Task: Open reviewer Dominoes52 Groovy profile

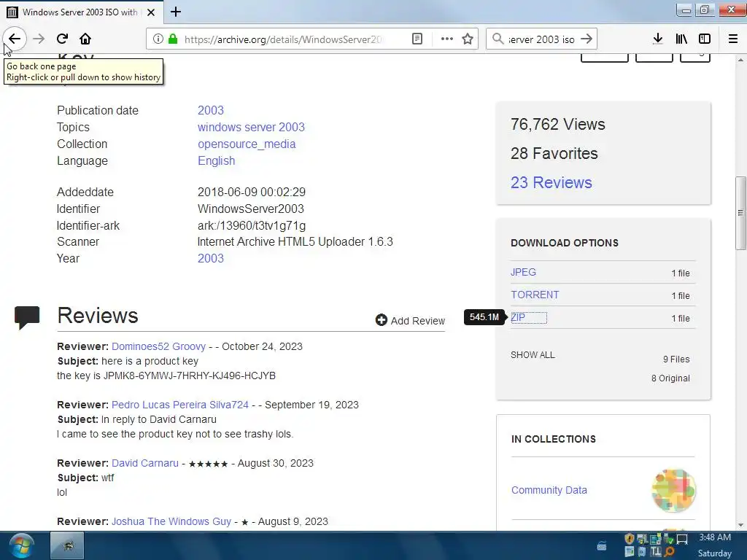Action: [x=158, y=346]
